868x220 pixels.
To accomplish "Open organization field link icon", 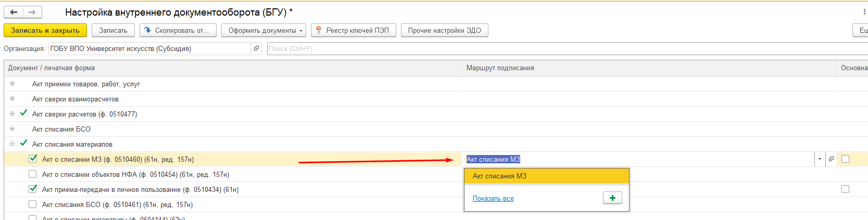I will (x=256, y=48).
